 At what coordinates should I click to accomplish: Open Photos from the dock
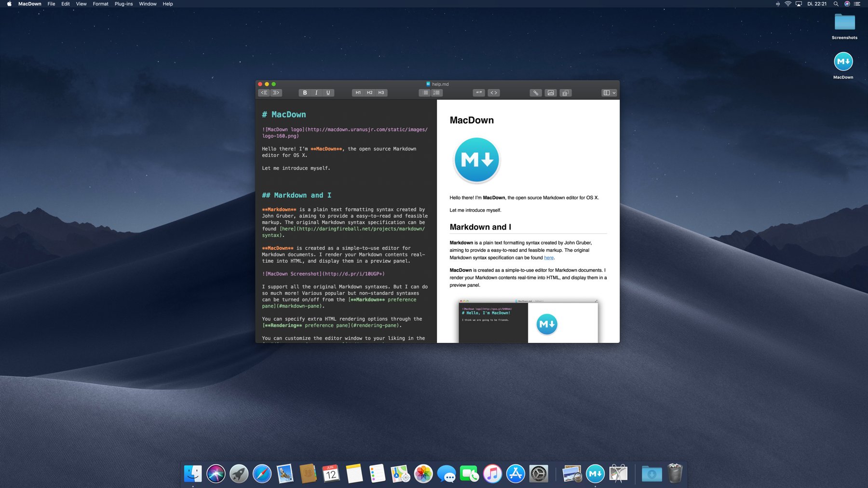pyautogui.click(x=423, y=474)
